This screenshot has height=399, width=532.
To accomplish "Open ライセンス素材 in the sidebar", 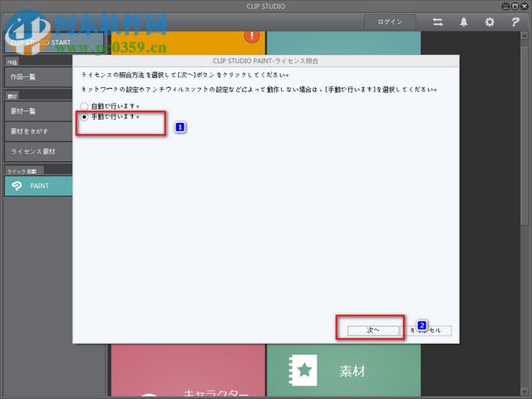I will 39,151.
